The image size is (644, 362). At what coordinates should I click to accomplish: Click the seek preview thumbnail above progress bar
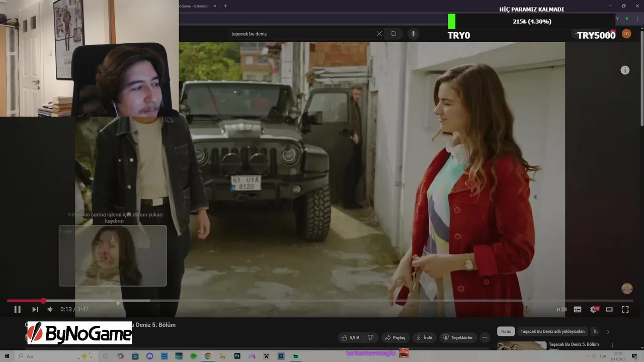tap(113, 255)
